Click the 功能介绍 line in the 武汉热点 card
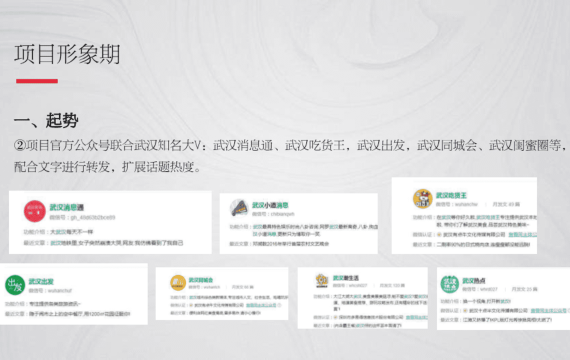 pyautogui.click(x=475, y=301)
